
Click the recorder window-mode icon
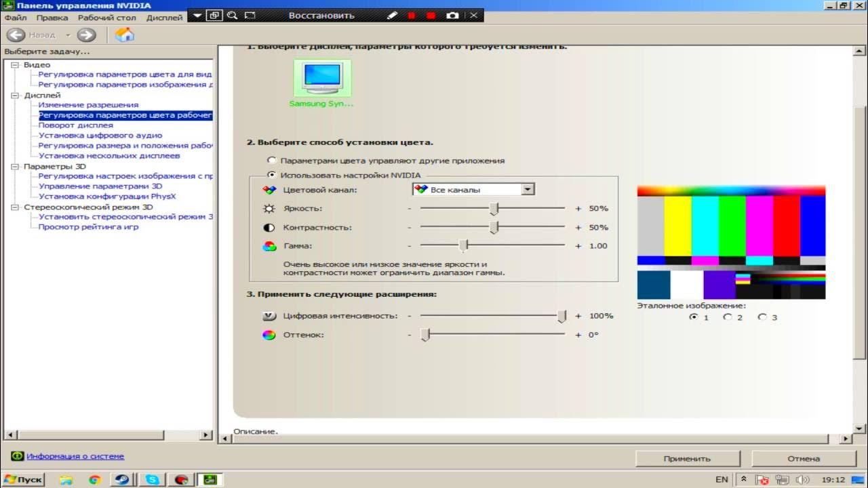214,15
